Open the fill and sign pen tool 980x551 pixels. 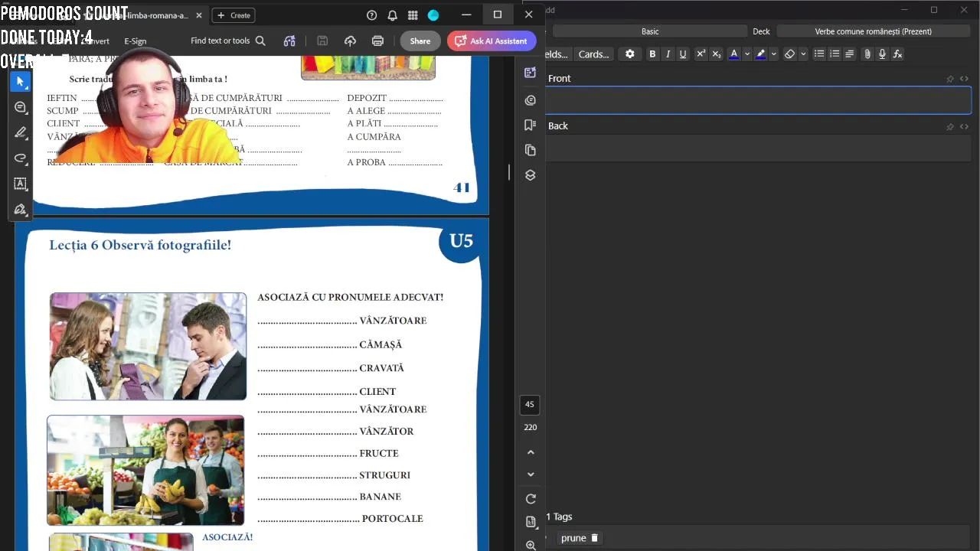[x=21, y=209]
